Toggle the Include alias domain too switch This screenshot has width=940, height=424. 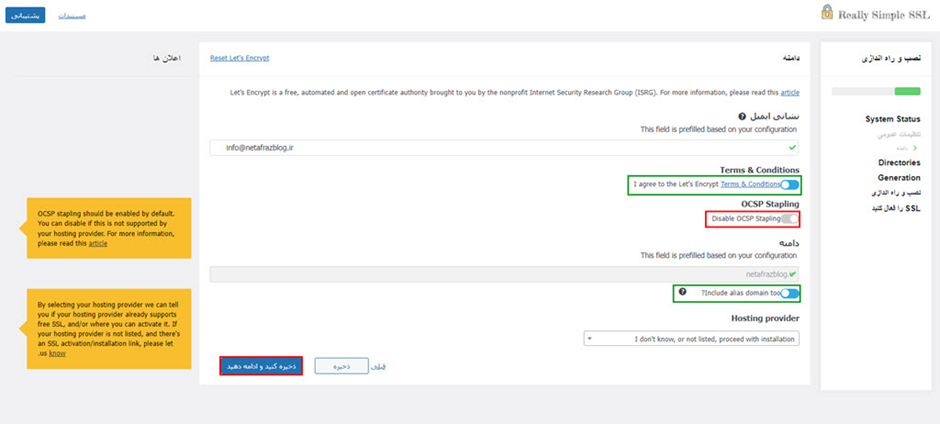(x=790, y=293)
